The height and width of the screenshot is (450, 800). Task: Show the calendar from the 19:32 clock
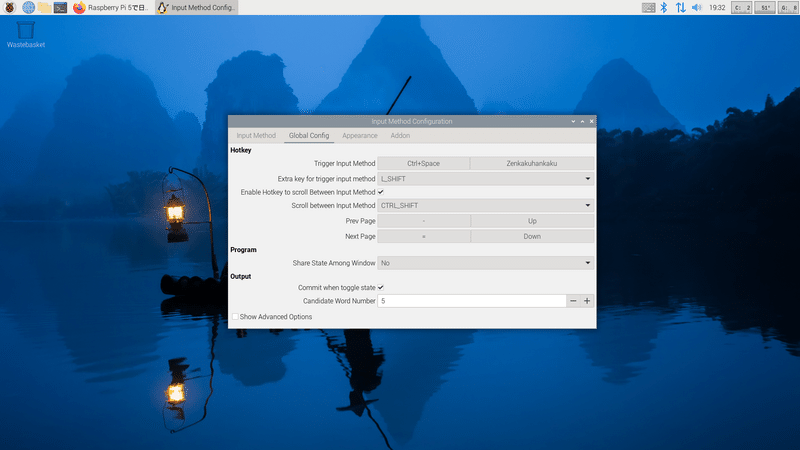pyautogui.click(x=717, y=7)
